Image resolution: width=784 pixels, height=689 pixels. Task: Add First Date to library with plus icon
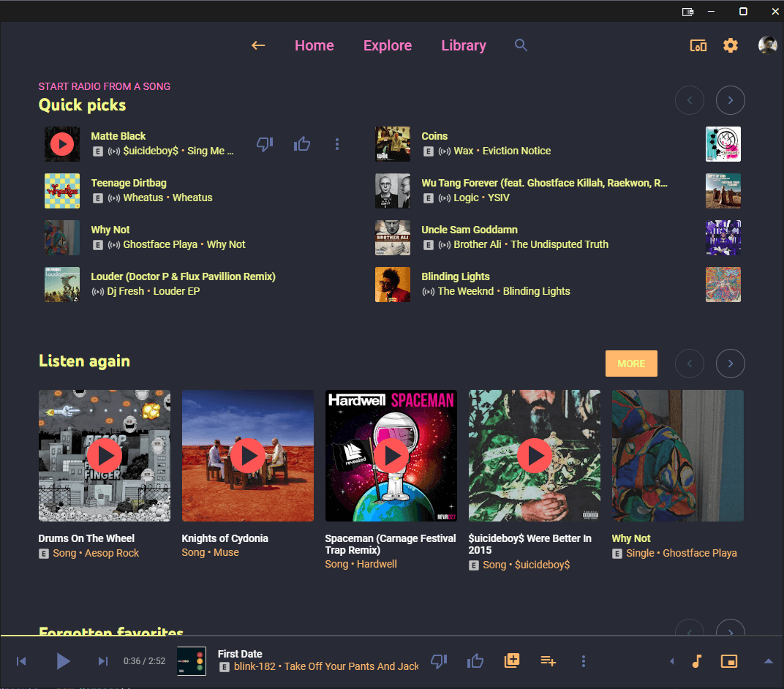(511, 660)
